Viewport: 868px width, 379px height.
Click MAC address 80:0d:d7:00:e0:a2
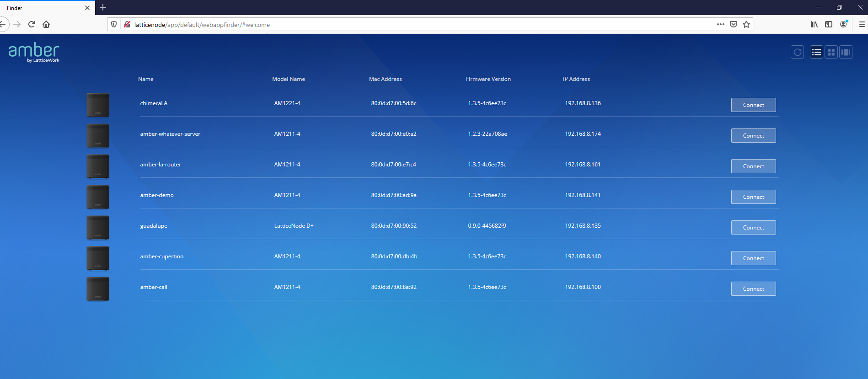pos(394,134)
